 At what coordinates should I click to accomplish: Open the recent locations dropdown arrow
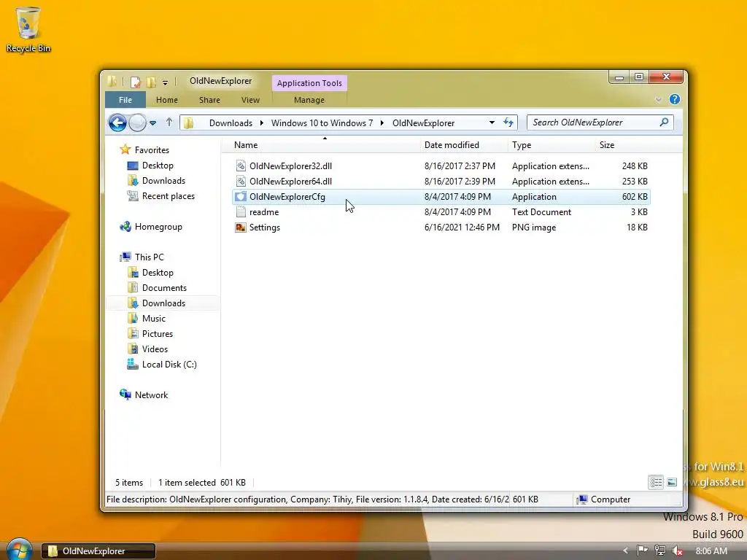(153, 122)
